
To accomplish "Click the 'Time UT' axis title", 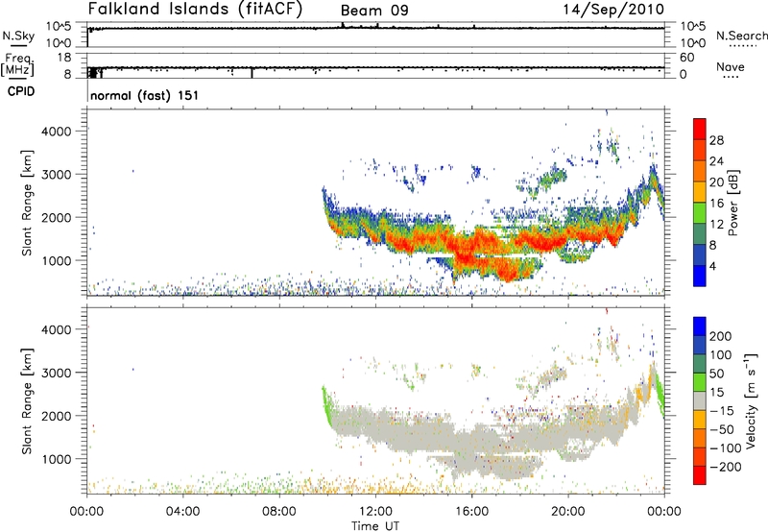I will (x=375, y=525).
